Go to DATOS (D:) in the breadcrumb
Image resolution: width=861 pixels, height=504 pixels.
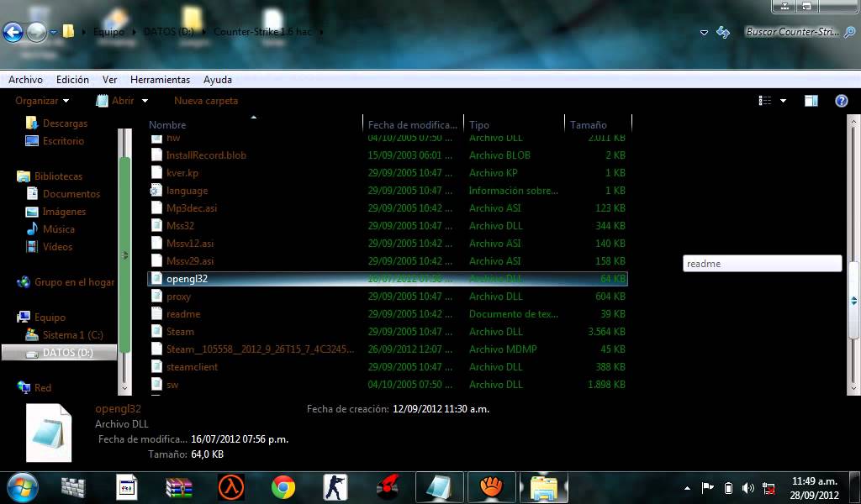click(x=168, y=32)
